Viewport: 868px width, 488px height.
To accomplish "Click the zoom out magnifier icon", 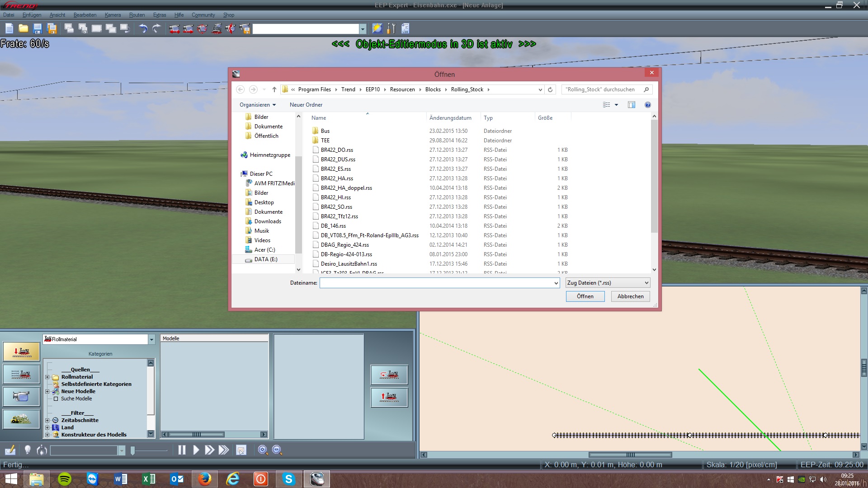I will [x=277, y=450].
